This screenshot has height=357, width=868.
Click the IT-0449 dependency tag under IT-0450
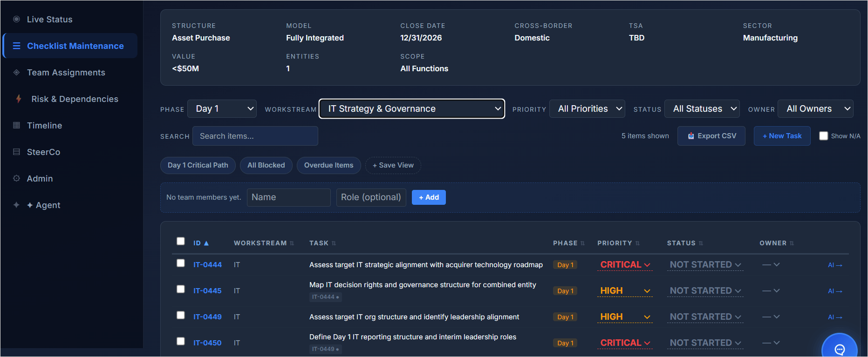(x=325, y=349)
